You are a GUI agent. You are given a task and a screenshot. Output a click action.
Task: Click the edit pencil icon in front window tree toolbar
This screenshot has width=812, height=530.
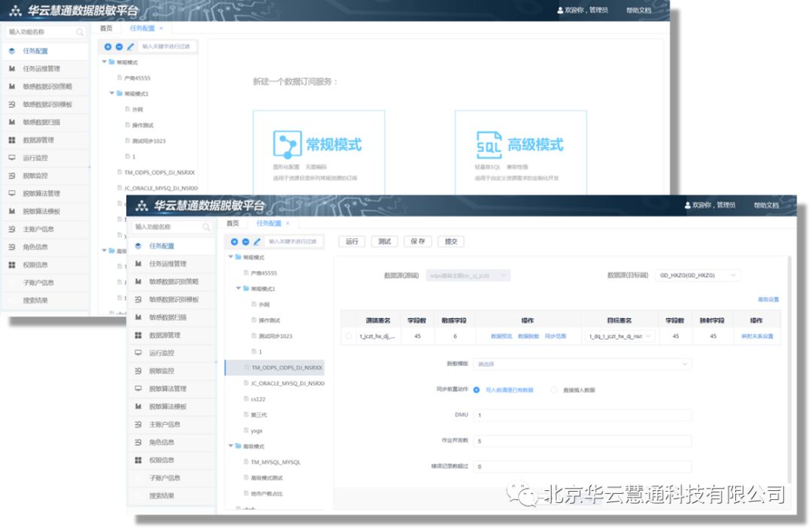point(257,242)
